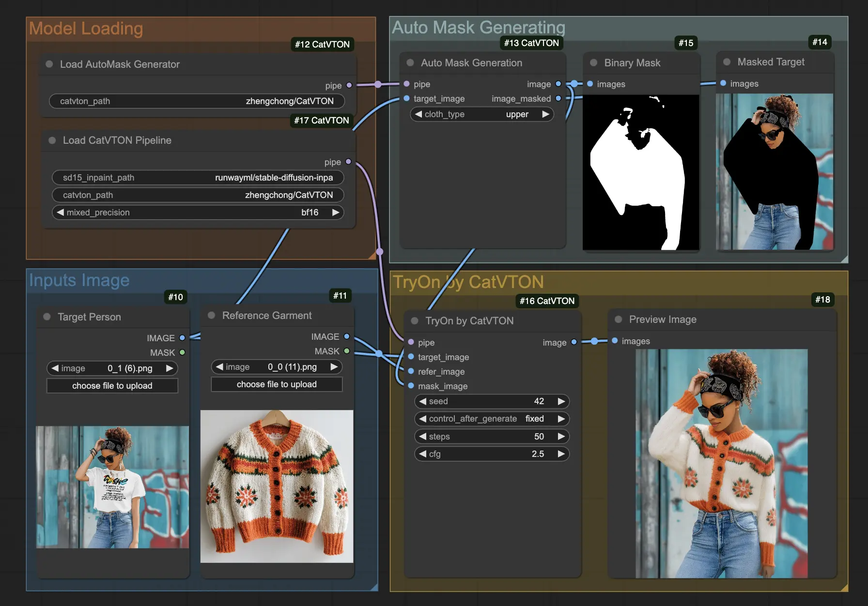Click the pipe input socket on TryOn by CatVTON

[411, 342]
